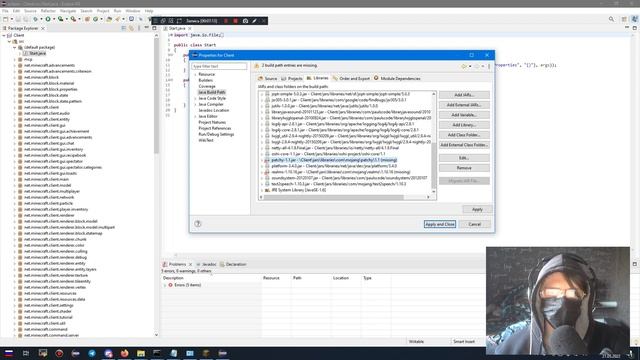The height and width of the screenshot is (360, 640).
Task: Click the External Tools run icon
Action: (x=73, y=19)
